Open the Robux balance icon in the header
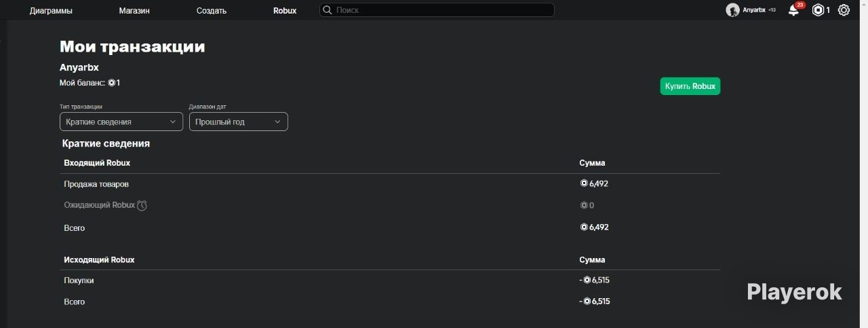The image size is (868, 328). point(818,10)
